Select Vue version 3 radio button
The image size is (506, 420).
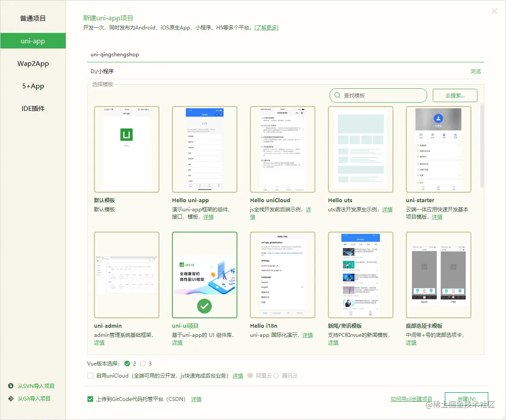143,364
